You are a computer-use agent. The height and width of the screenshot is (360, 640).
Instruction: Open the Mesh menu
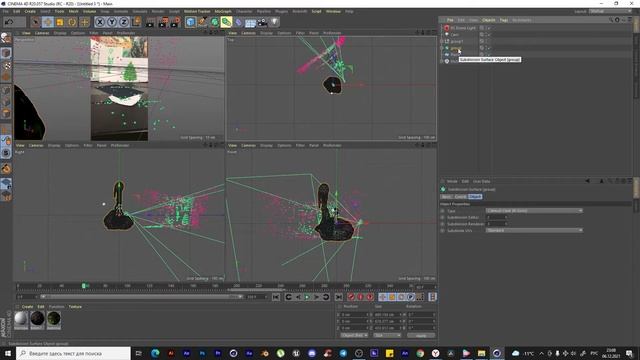tap(73, 11)
